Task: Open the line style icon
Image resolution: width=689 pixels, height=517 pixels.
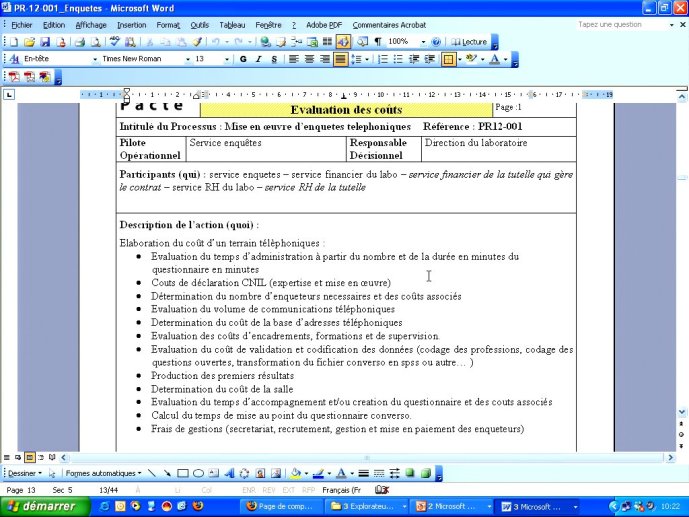Action: (363, 474)
